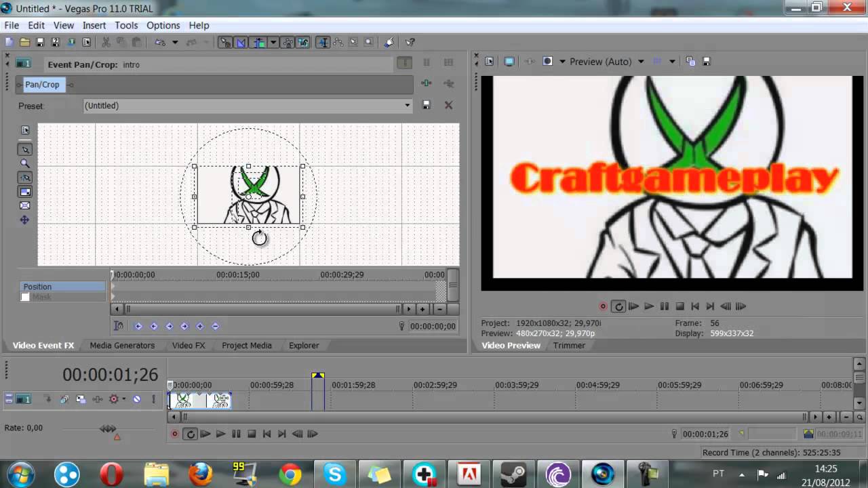Open a project with the folder icon
Screen dimensions: 868x488
(24, 42)
